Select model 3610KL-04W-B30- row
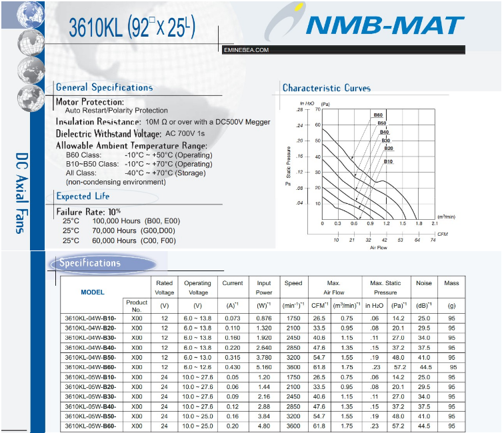The width and height of the screenshot is (504, 433). (x=263, y=338)
